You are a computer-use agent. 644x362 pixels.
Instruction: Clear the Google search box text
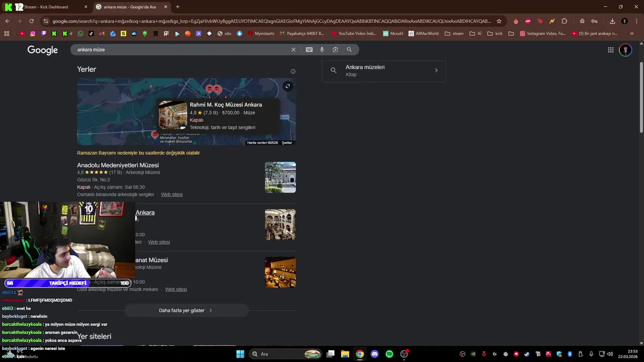(x=293, y=50)
